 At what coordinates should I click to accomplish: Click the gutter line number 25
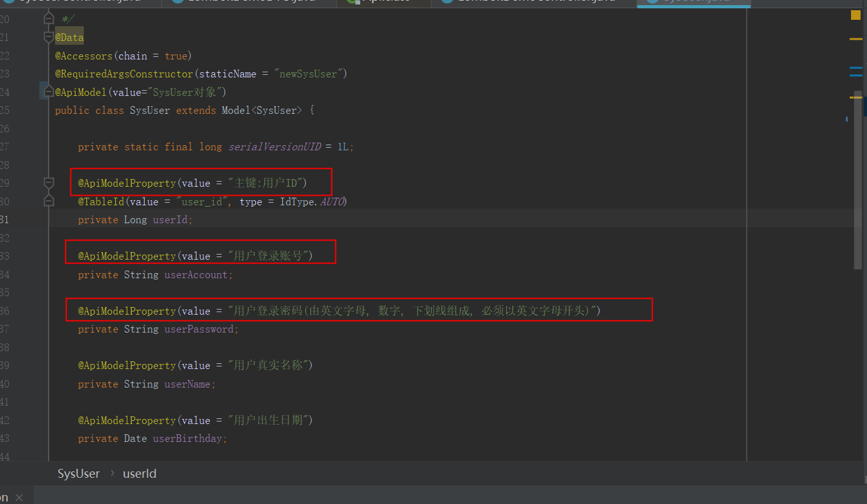tap(4, 111)
